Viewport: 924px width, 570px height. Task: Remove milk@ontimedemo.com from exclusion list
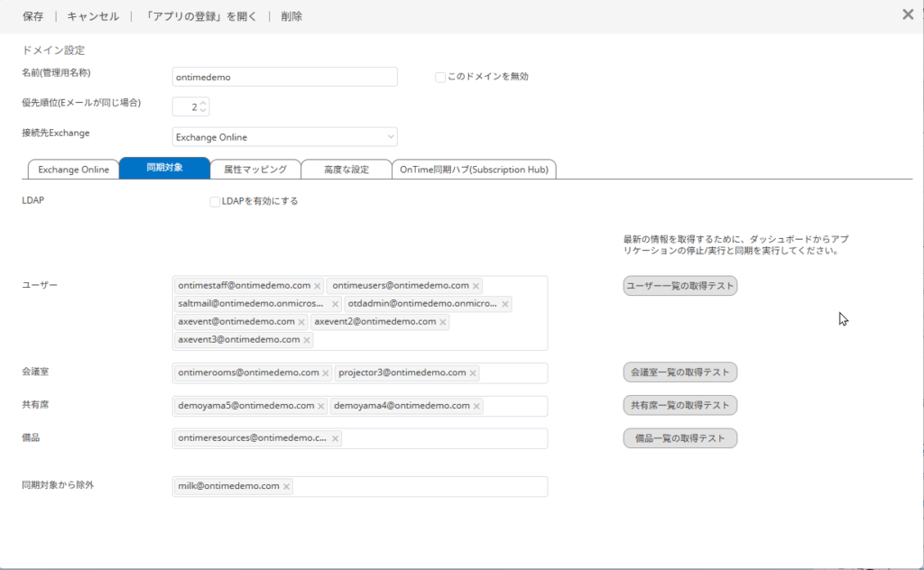286,486
